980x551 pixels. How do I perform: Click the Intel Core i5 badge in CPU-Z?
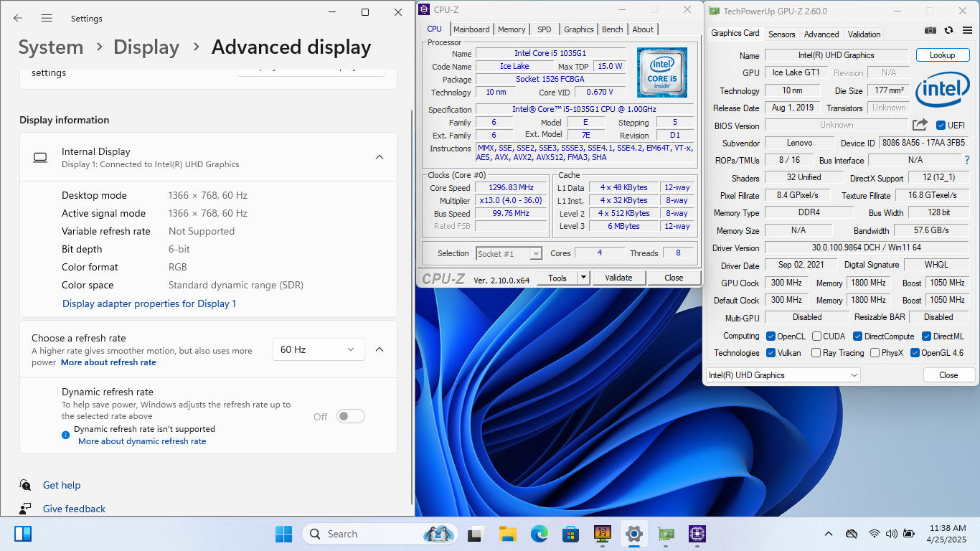coord(661,72)
